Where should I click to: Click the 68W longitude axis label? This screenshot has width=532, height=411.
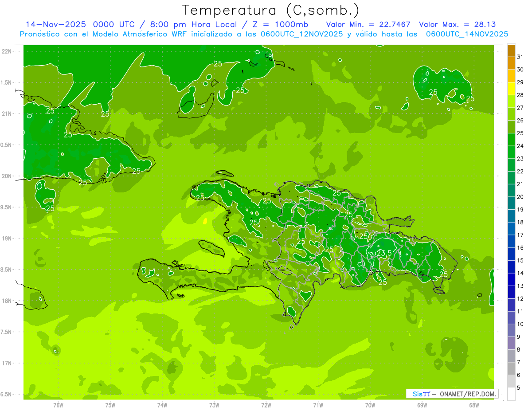coord(474,405)
